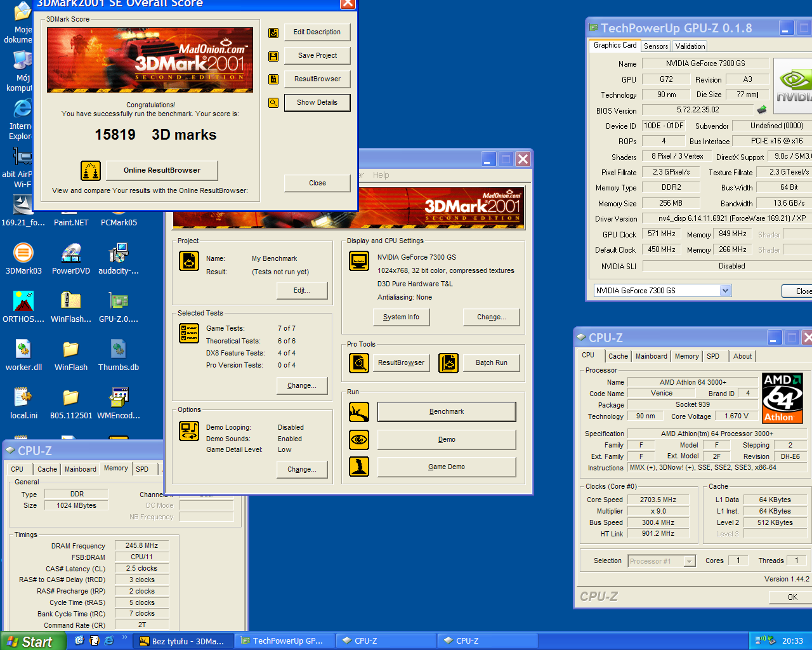Click the Demo eye icon
Viewport: 812px width, 650px height.
[x=359, y=439]
